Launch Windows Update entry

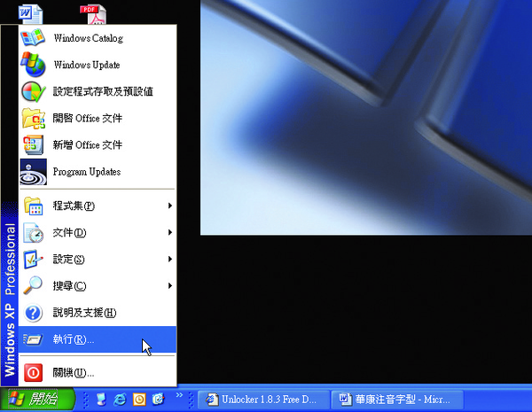point(98,65)
